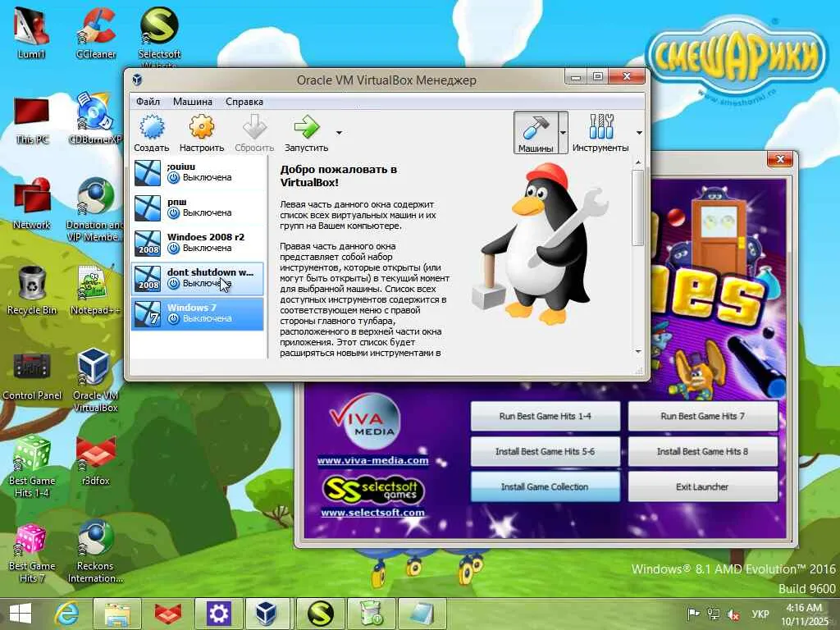Open Настроить settings gear icon
The width and height of the screenshot is (840, 630).
click(x=202, y=127)
